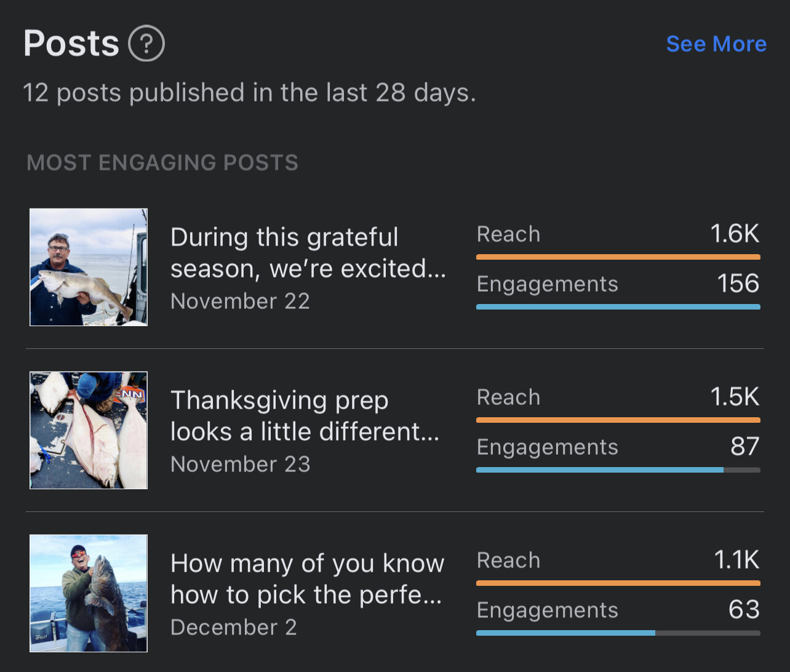Click the blue Engagements bar for 156
The image size is (790, 672).
pyautogui.click(x=618, y=306)
